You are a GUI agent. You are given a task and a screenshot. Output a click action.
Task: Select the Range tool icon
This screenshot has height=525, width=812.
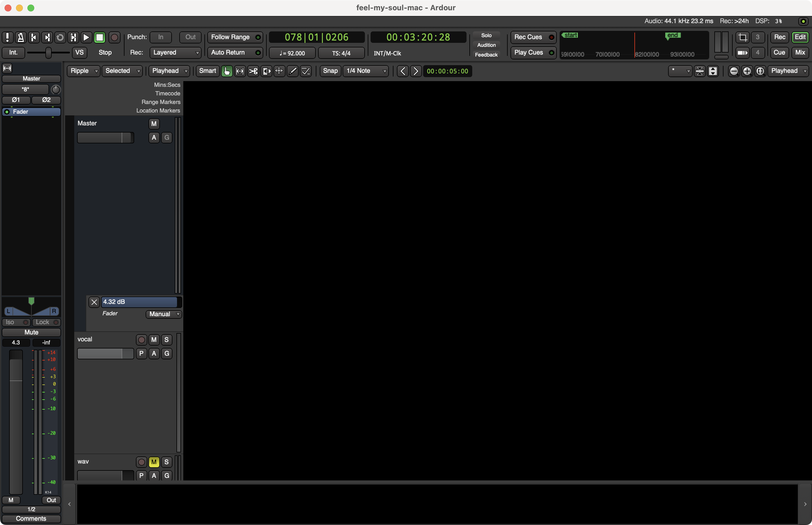click(240, 71)
